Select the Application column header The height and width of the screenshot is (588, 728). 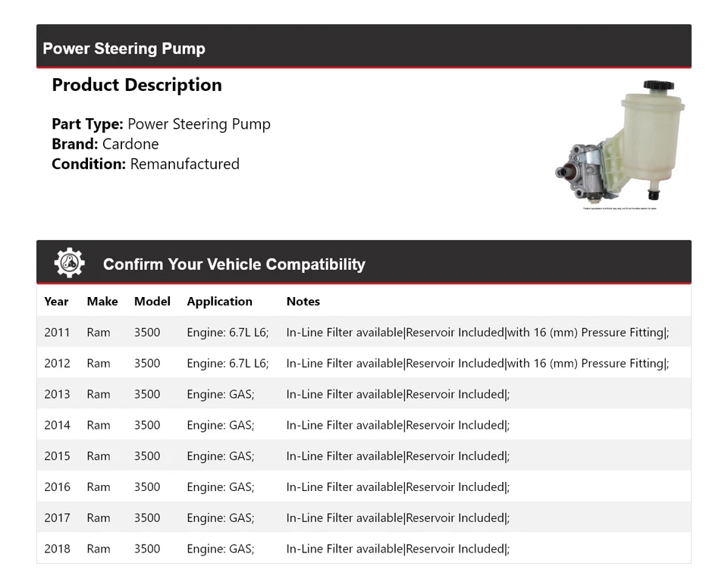[219, 301]
